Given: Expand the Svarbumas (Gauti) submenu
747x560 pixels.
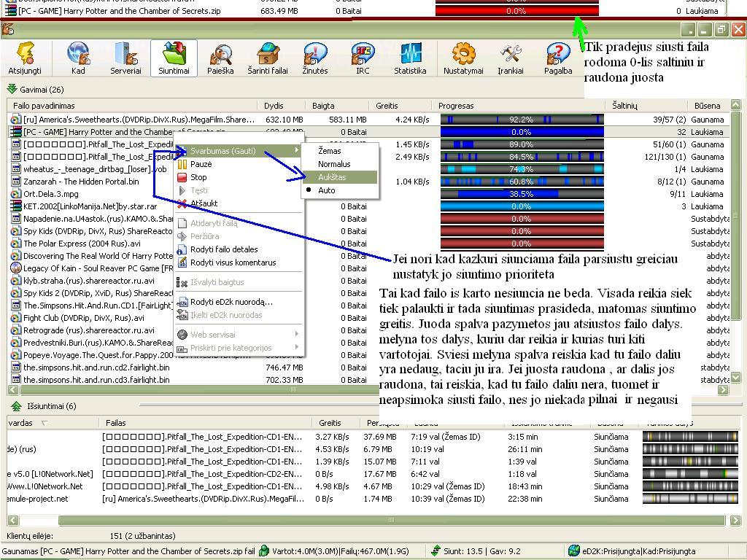Looking at the screenshot, I should pyautogui.click(x=222, y=151).
